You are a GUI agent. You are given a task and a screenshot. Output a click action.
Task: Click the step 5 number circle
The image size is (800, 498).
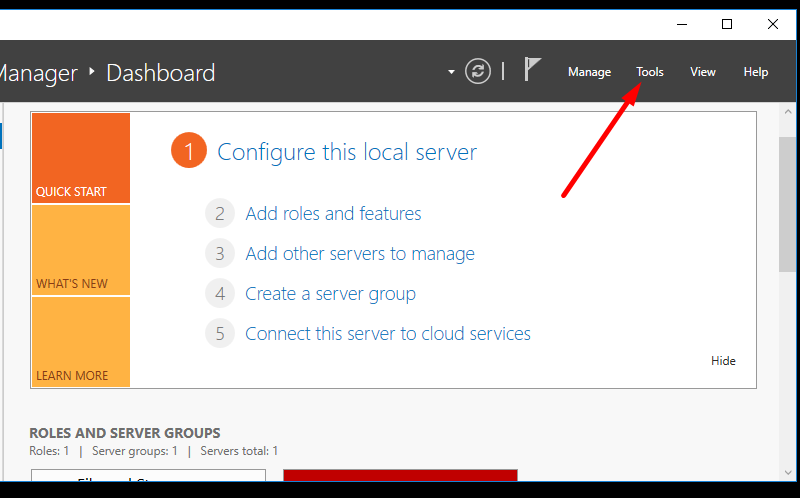[x=220, y=334]
